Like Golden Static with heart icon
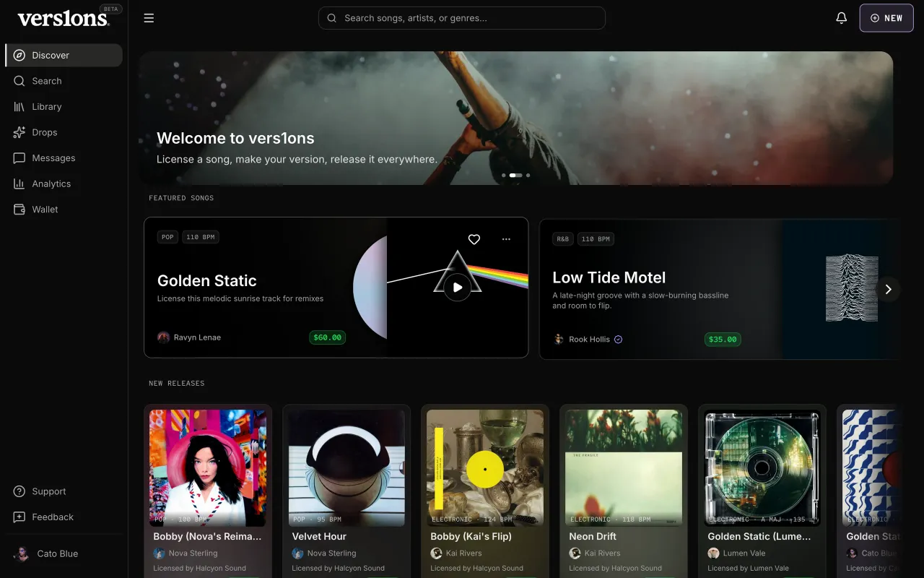924x578 pixels. [x=474, y=239]
